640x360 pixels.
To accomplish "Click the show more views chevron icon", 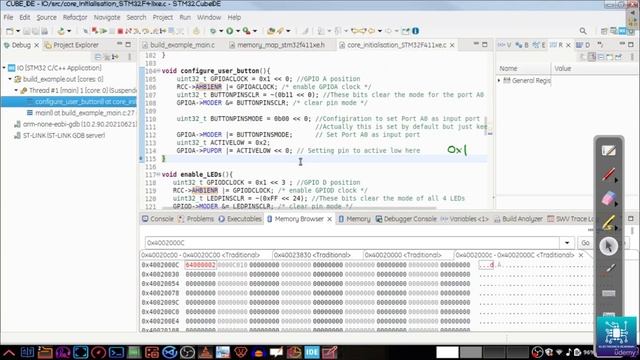I will coord(600,44).
